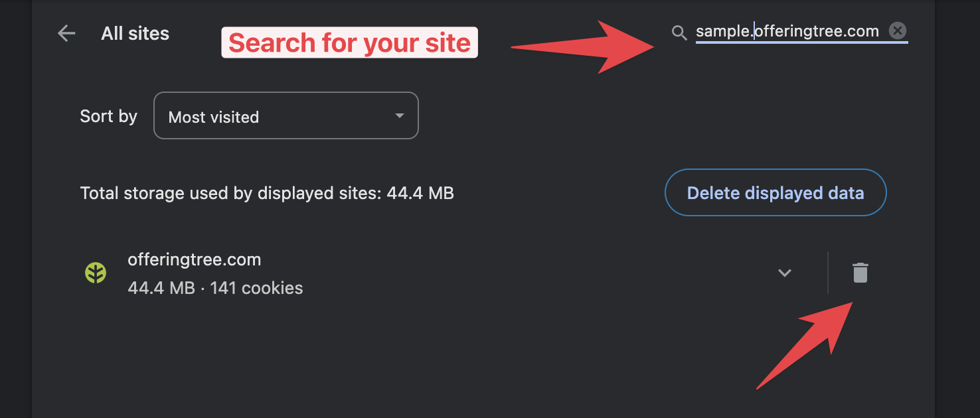Clear the site search field
This screenshot has width=980, height=418.
(898, 31)
